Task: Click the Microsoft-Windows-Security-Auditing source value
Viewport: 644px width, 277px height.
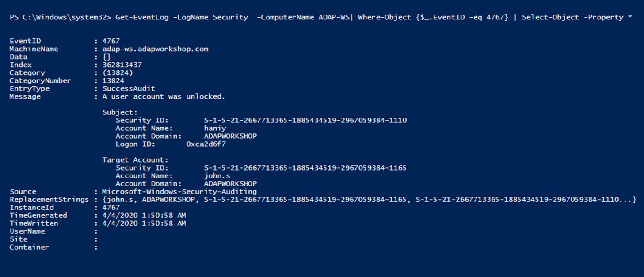Action: 179,192
